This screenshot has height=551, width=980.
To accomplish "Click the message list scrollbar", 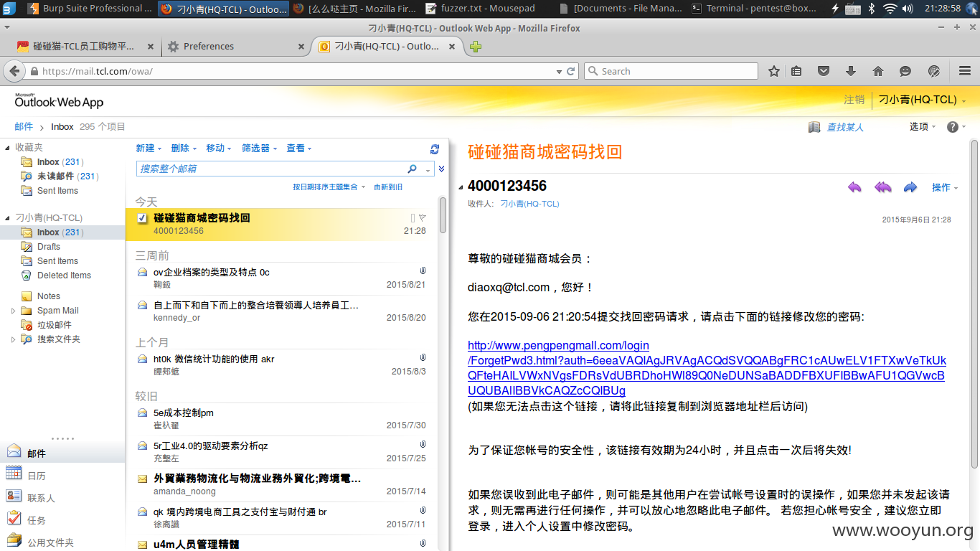I will tap(443, 214).
